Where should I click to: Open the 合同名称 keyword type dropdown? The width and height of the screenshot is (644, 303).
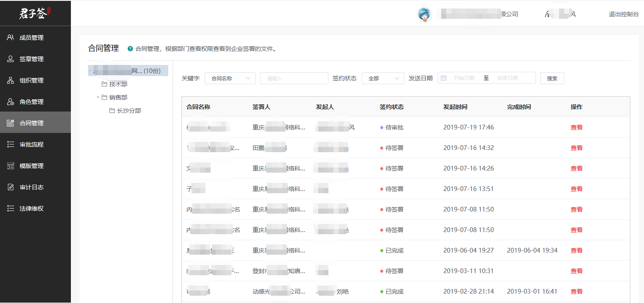(x=230, y=78)
